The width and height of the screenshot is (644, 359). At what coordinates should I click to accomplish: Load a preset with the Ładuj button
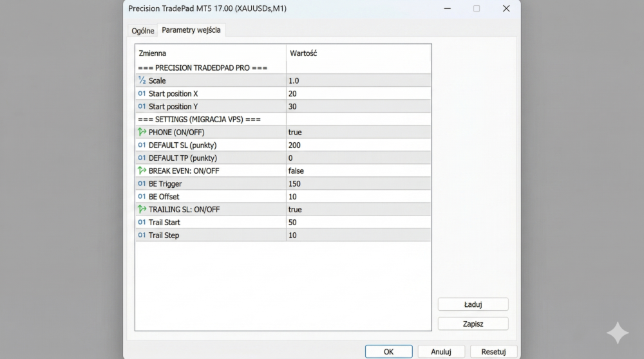473,304
